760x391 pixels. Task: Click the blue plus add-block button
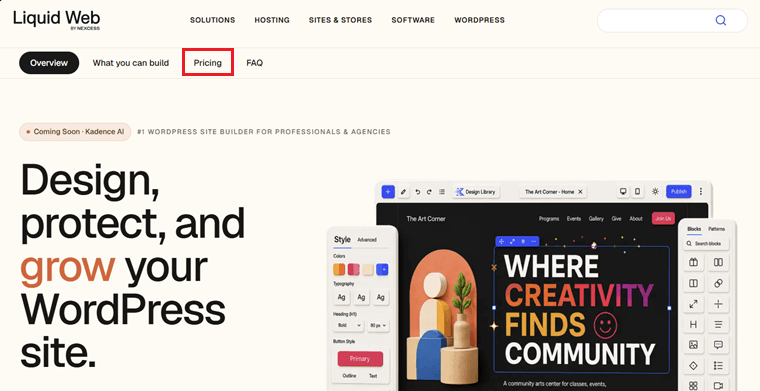pyautogui.click(x=388, y=191)
